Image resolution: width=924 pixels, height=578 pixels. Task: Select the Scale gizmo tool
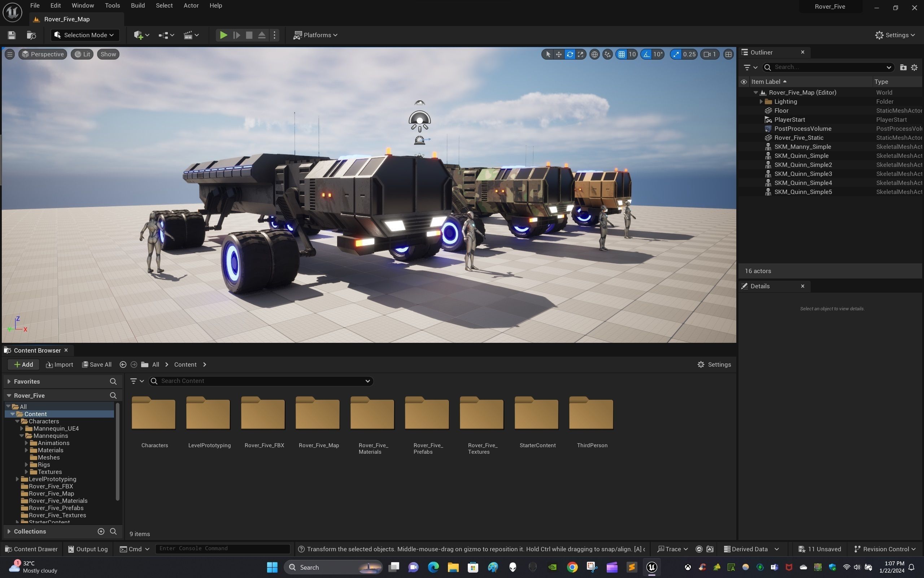click(580, 54)
